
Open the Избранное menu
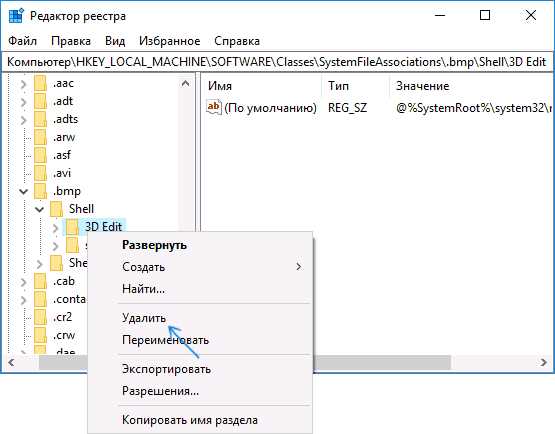[170, 41]
